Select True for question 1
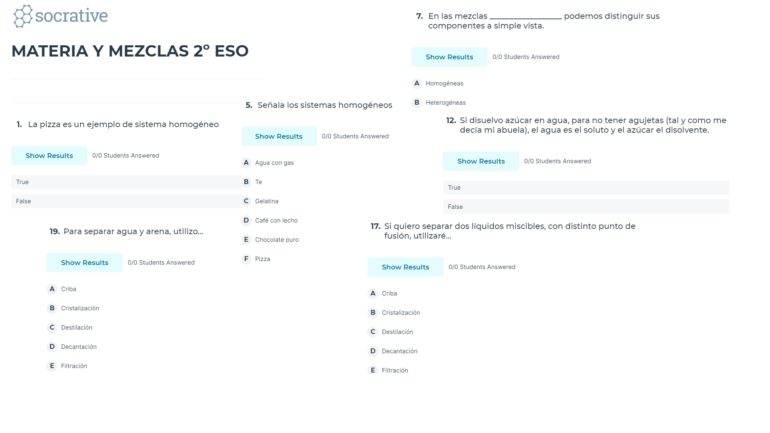Image resolution: width=770 pixels, height=433 pixels. coord(126,182)
